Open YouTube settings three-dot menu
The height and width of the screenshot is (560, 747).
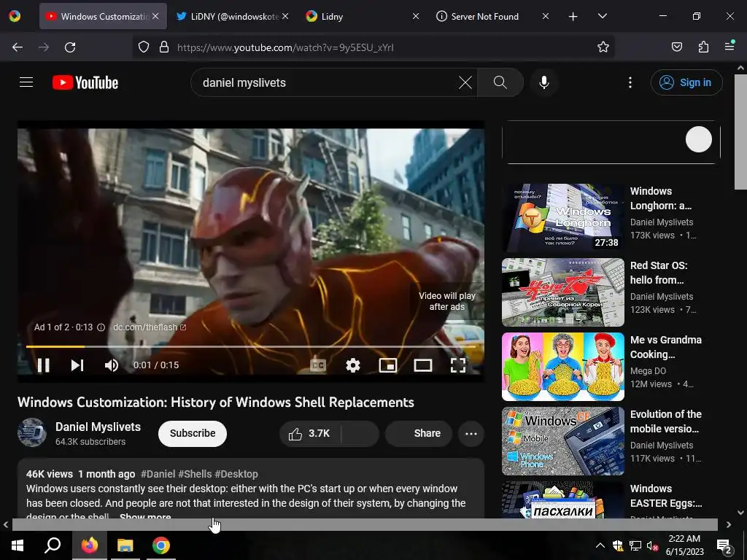pyautogui.click(x=630, y=82)
